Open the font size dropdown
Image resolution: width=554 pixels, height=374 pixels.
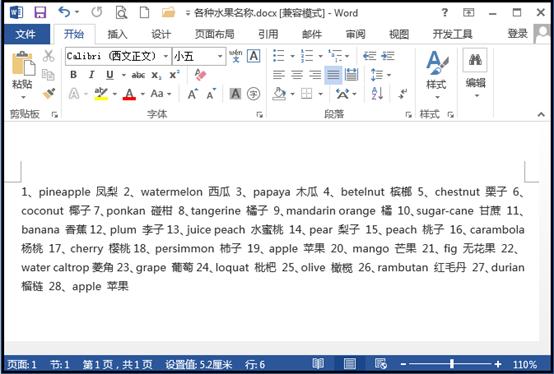(x=220, y=56)
